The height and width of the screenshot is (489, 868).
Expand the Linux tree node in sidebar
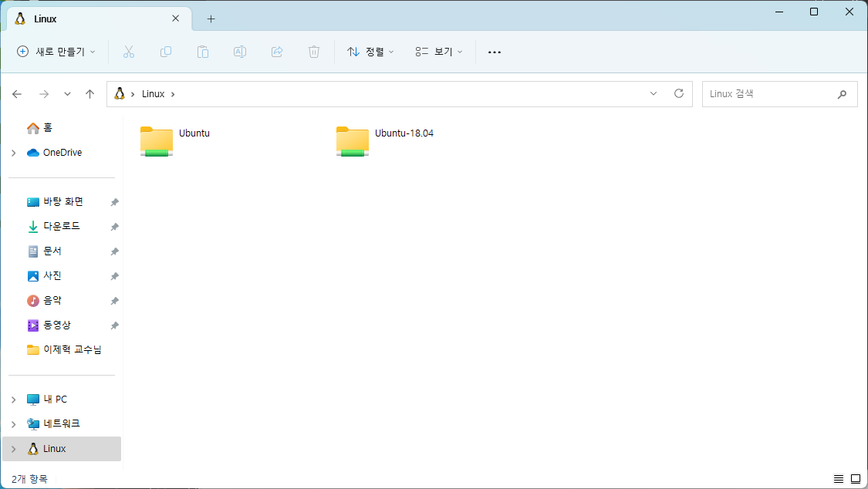pyautogui.click(x=14, y=449)
